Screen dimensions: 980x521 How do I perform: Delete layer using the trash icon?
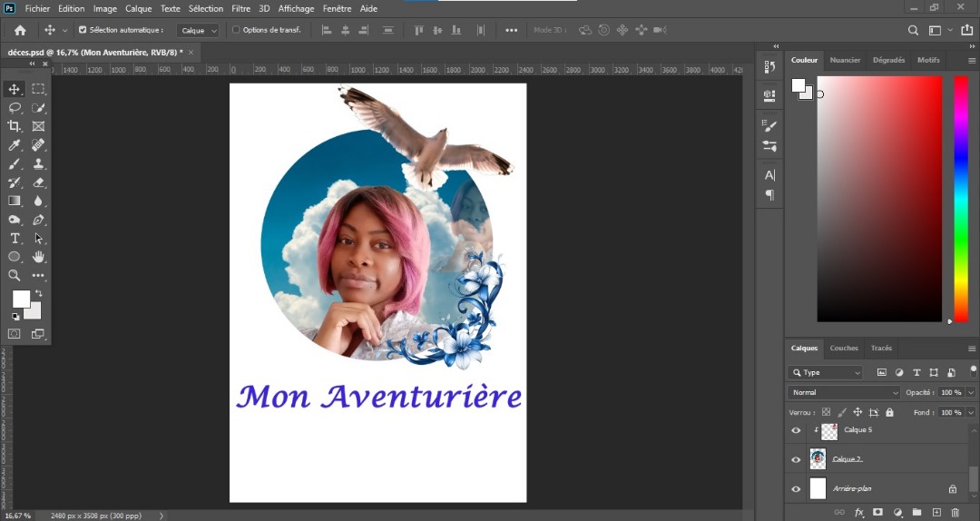tap(955, 513)
